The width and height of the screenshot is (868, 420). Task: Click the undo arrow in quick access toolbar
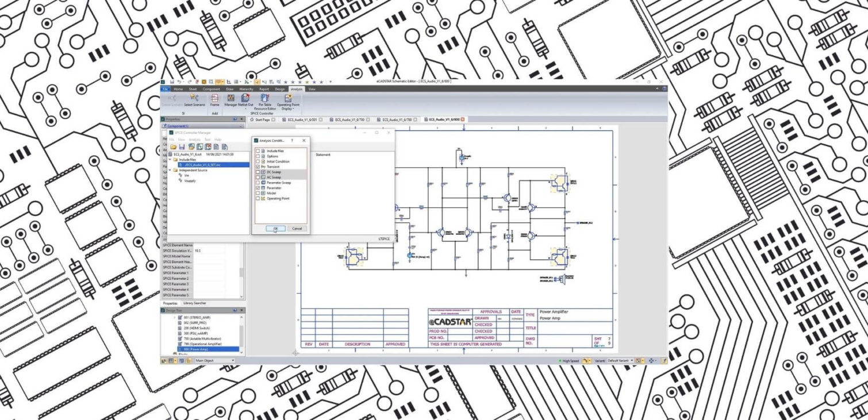pos(180,82)
